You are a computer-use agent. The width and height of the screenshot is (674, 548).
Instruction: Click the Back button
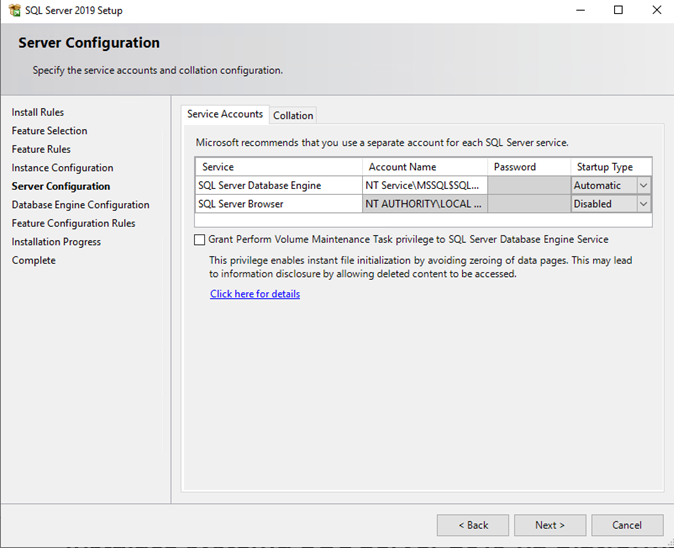[473, 525]
